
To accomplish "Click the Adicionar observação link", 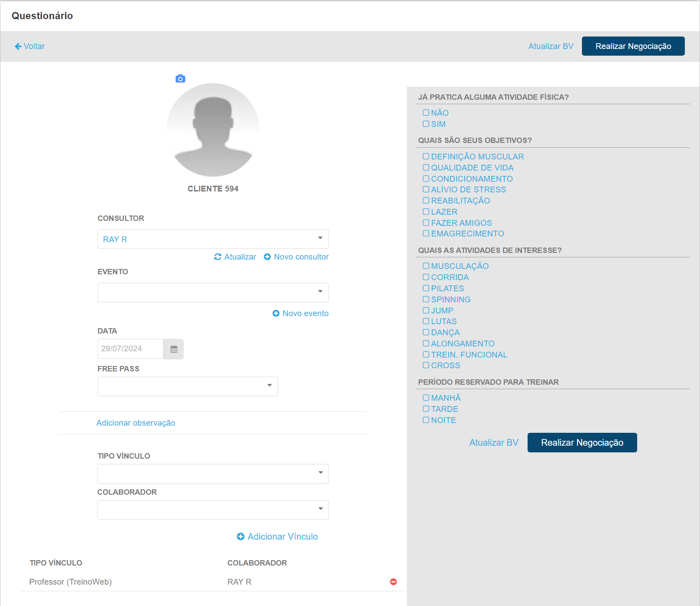I will point(136,423).
